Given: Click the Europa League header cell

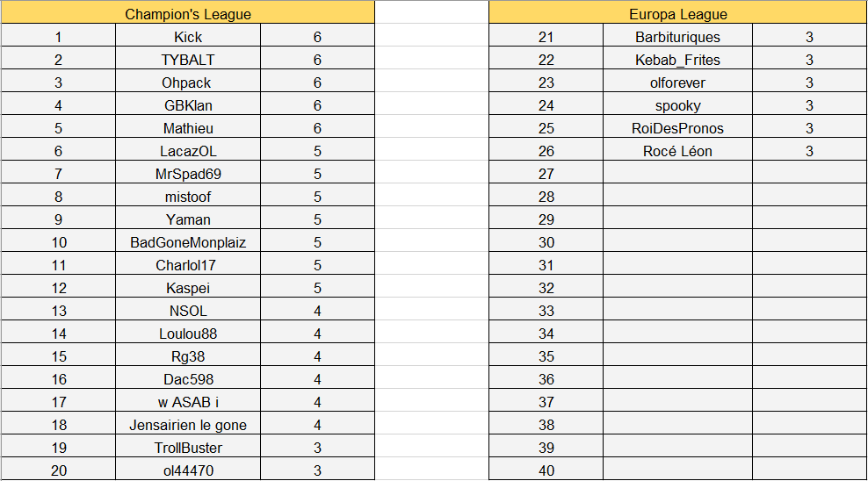Looking at the screenshot, I should click(677, 14).
